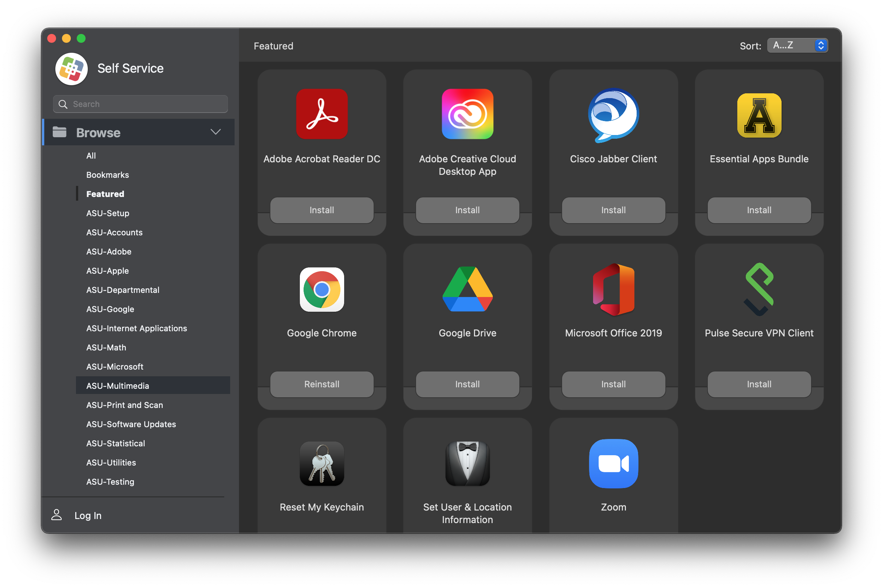
Task: Install Cisco Jabber Client
Action: pos(613,210)
